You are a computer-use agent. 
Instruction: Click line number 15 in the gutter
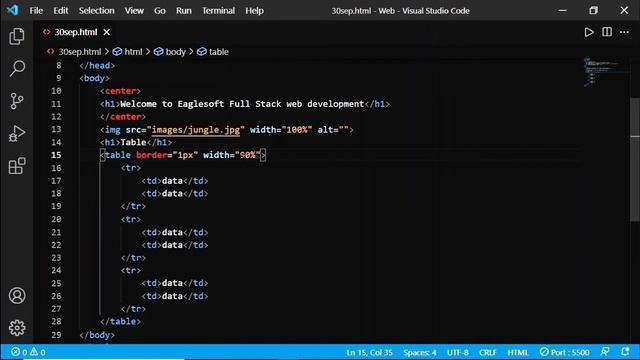tap(56, 155)
